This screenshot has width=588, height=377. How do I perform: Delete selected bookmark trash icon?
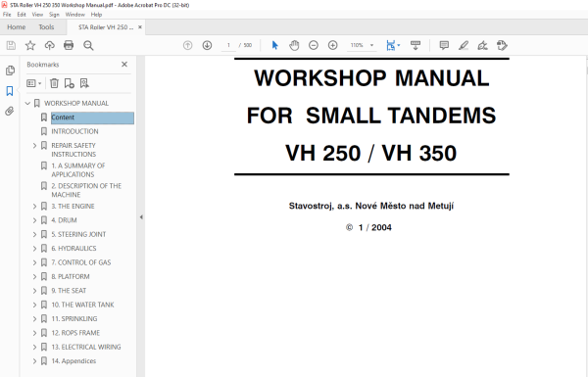54,83
